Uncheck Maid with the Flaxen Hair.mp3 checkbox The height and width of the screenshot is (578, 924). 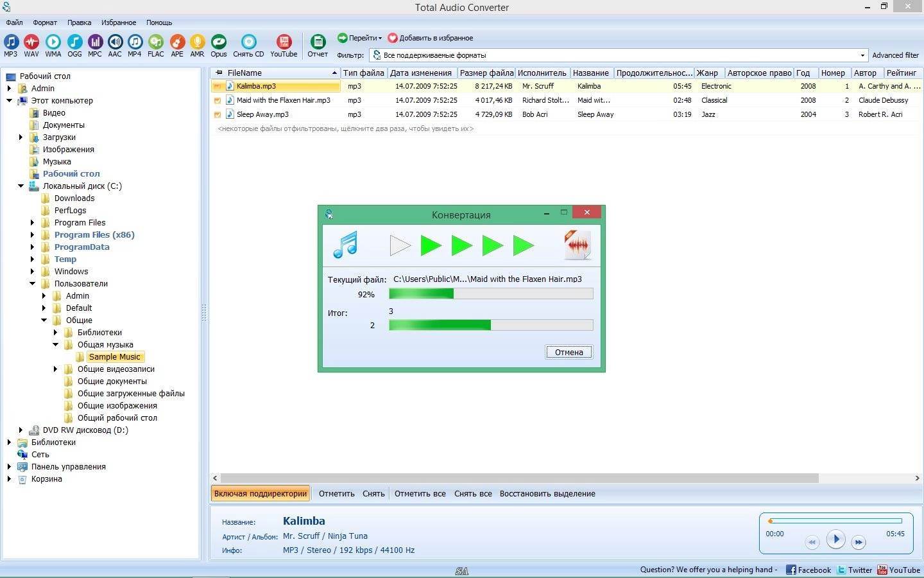[x=218, y=100]
